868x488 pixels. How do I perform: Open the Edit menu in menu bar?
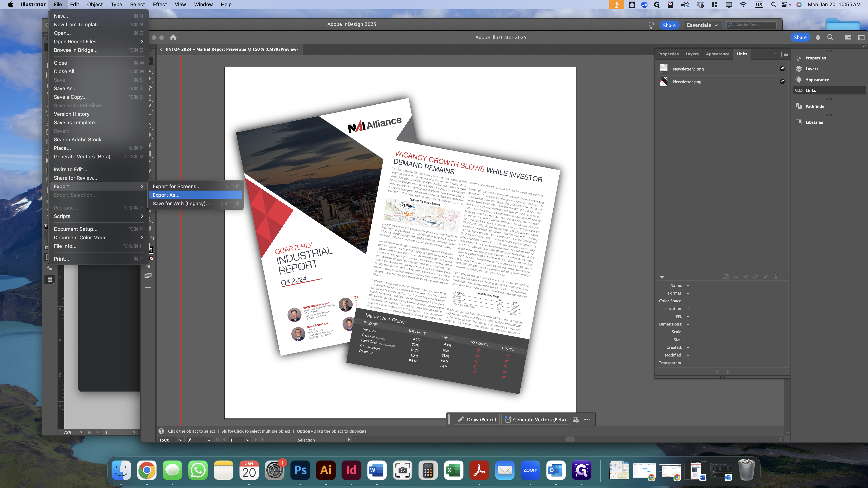pos(74,4)
